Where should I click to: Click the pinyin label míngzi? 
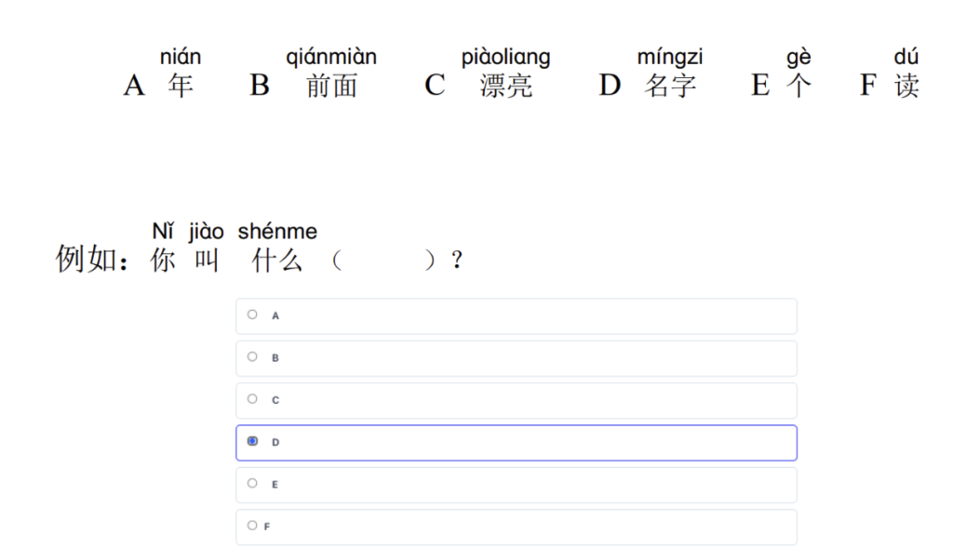670,58
